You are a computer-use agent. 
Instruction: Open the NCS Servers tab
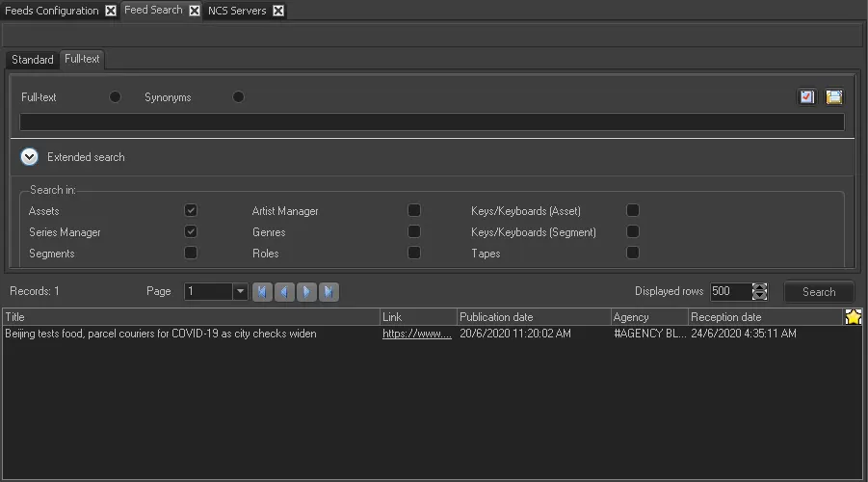(x=237, y=11)
